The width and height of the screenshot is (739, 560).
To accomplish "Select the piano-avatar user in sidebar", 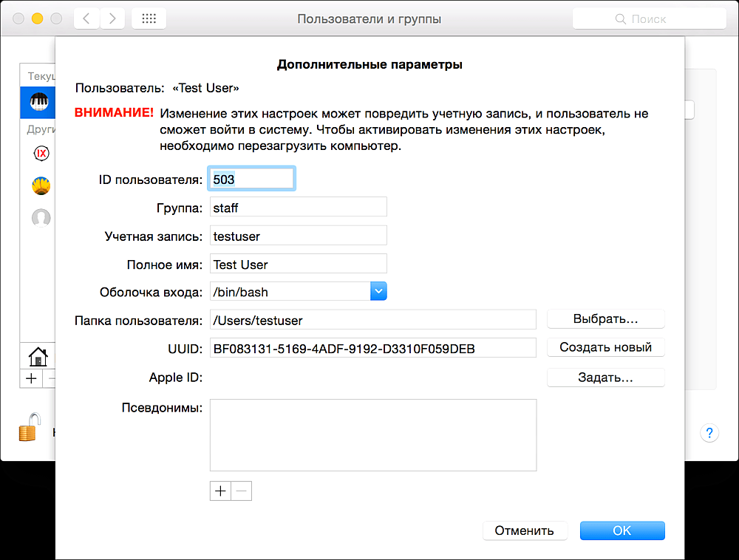I will point(39,102).
